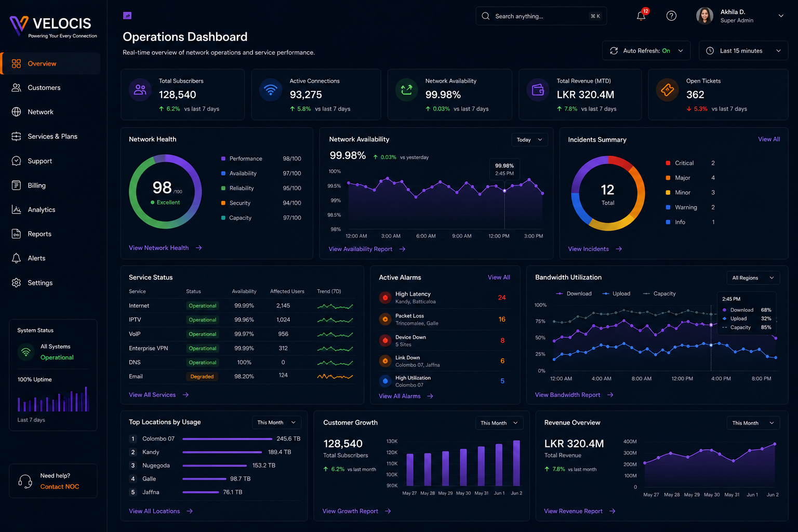798x532 pixels.
Task: Click the purple share icon above the title
Action: [x=127, y=16]
